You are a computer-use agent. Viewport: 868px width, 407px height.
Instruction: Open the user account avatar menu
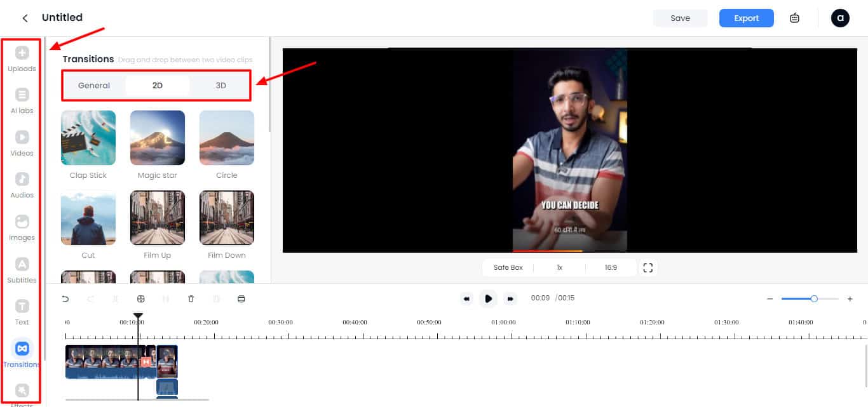[x=840, y=18]
